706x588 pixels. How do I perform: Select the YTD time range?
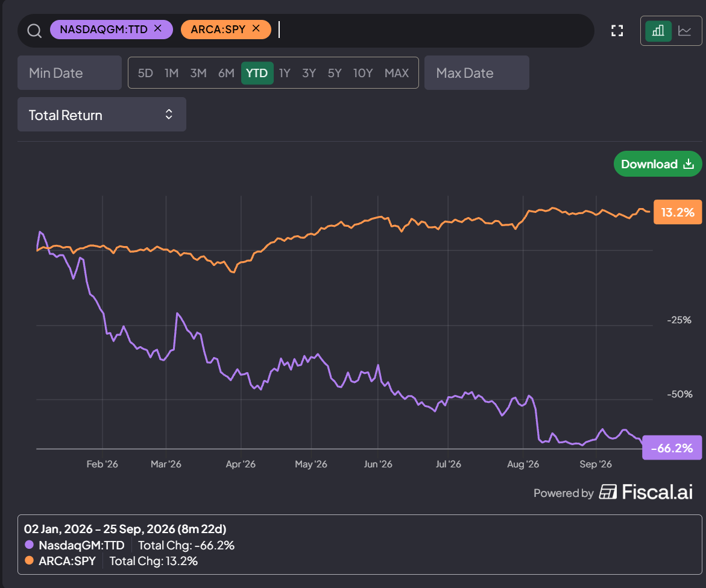[x=257, y=73]
